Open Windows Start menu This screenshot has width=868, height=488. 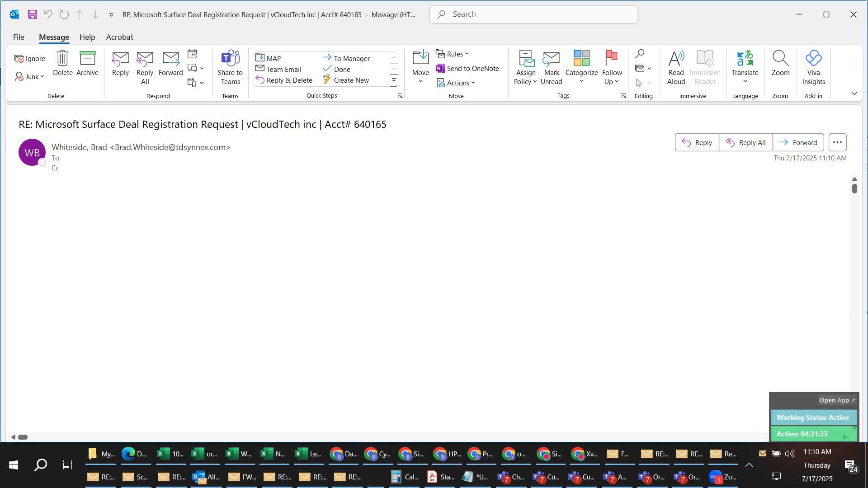(14, 465)
